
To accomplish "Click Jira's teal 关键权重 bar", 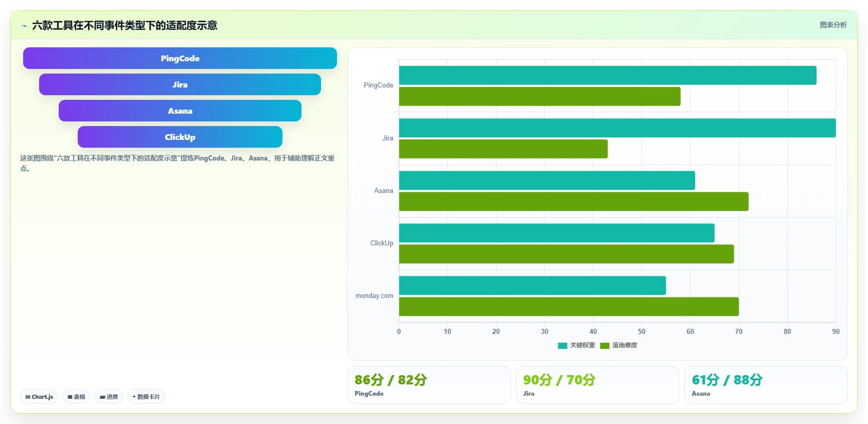I will (x=617, y=128).
